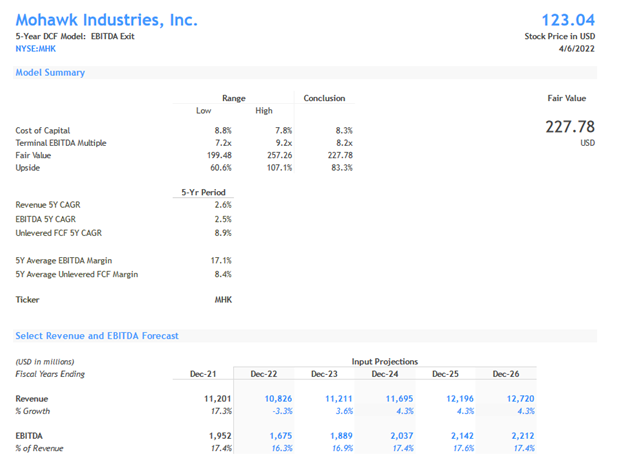Select the Upside low value 60.6%
624x469 pixels.
(x=221, y=167)
